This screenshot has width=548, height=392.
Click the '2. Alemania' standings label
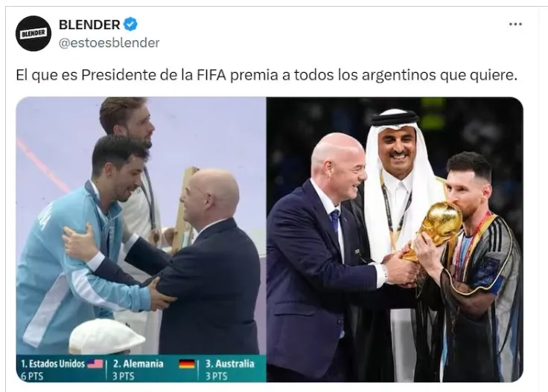pos(138,364)
